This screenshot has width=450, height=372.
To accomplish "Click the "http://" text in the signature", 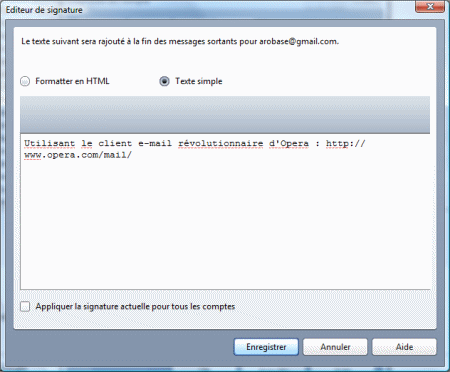I will click(346, 144).
